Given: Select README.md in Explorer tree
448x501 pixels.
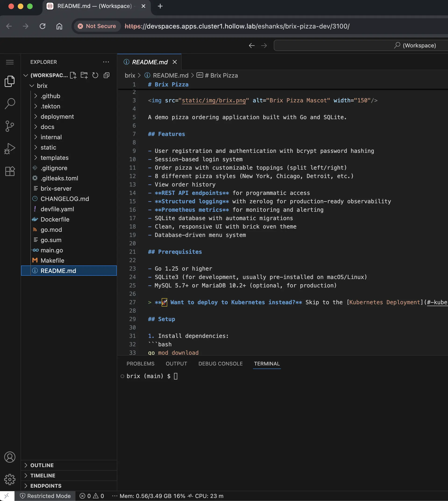Looking at the screenshot, I should point(69,271).
